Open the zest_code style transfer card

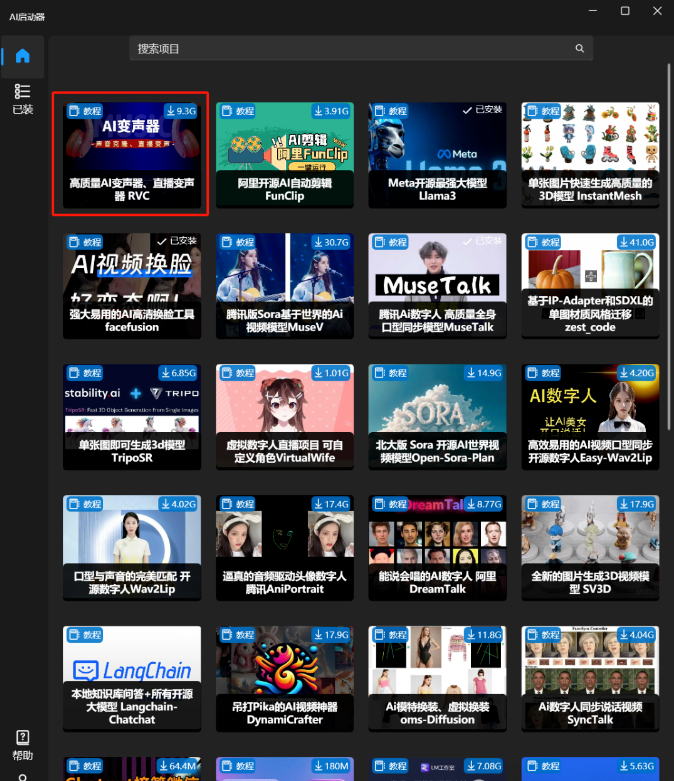pos(590,286)
